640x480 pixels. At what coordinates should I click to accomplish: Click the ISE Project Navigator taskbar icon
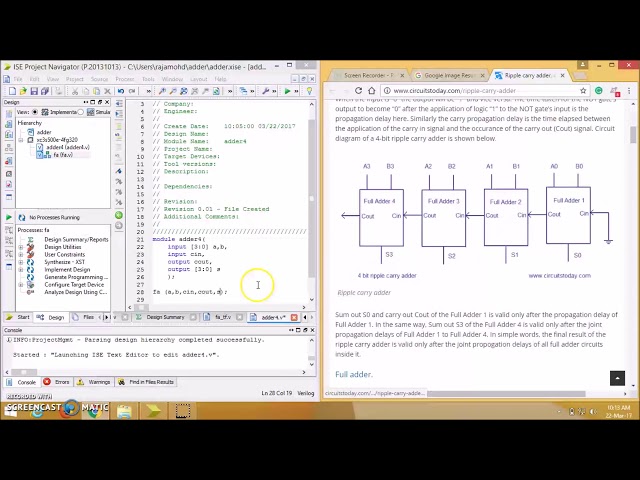(x=153, y=411)
